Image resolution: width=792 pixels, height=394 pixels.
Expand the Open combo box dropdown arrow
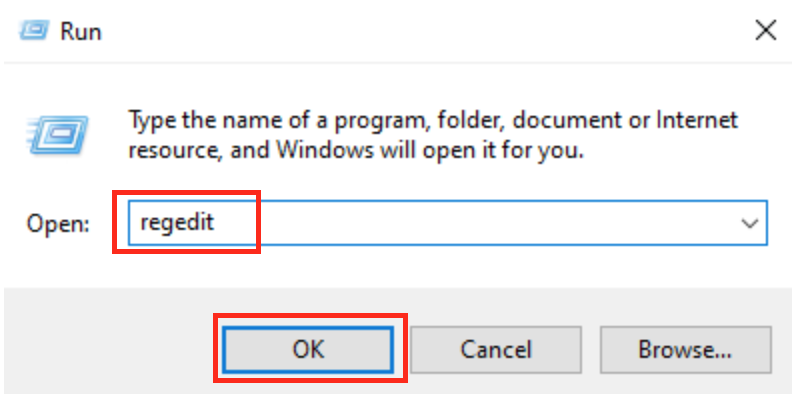(x=749, y=223)
